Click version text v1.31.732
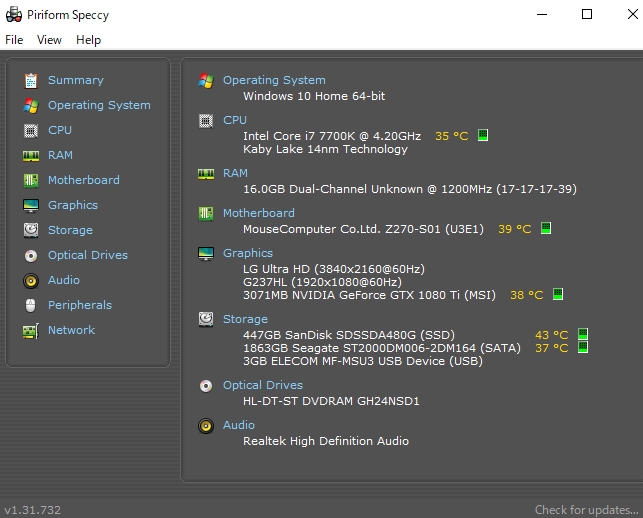Screen dimensions: 643x518 click(32, 510)
